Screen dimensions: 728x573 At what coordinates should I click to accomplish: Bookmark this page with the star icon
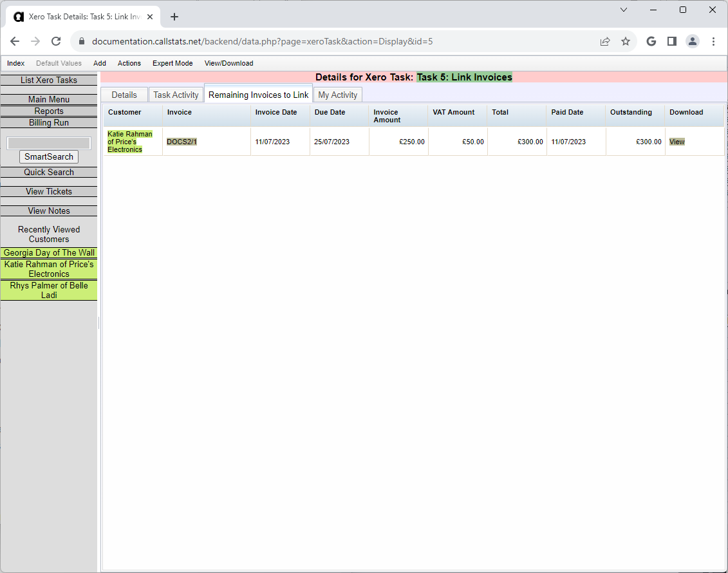pyautogui.click(x=626, y=41)
